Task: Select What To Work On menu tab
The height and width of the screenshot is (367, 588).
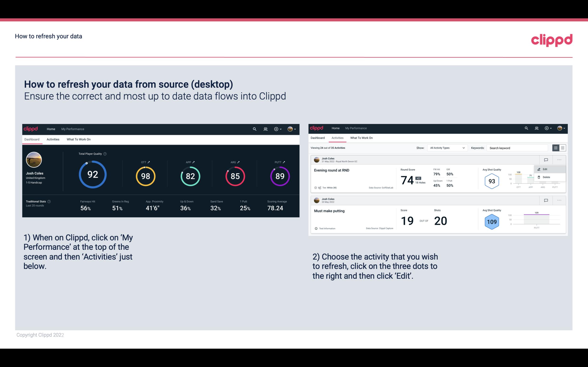Action: (x=79, y=139)
